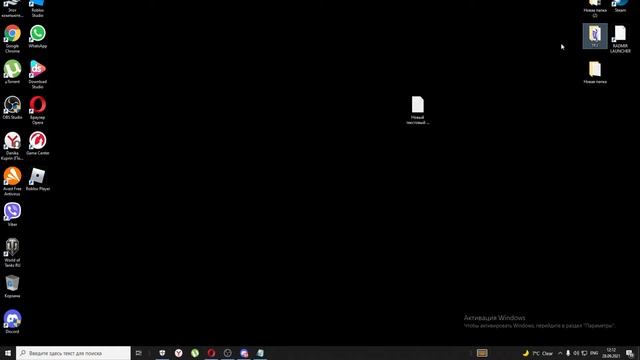Switch to Opera on the taskbar
The image size is (640, 360).
click(211, 353)
